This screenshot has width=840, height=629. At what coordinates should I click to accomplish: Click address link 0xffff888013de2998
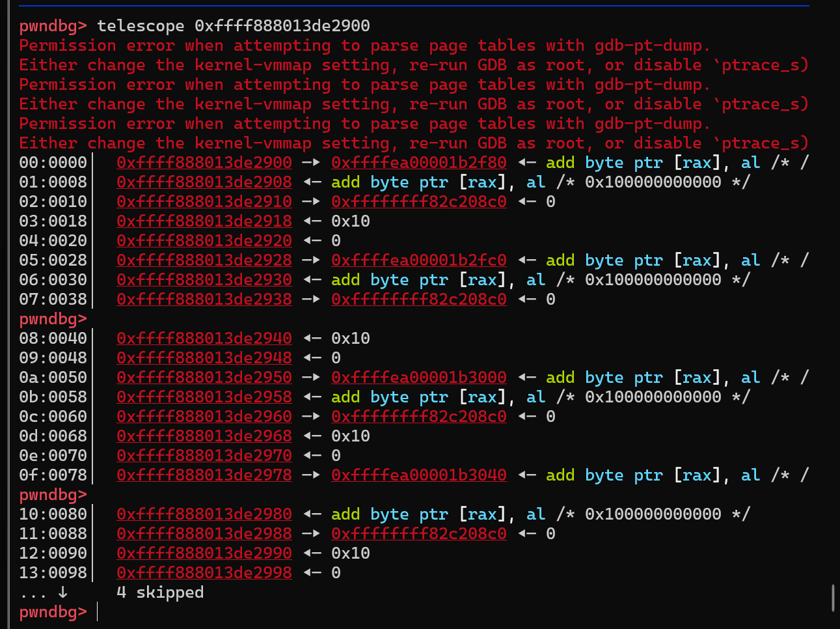pos(204,573)
